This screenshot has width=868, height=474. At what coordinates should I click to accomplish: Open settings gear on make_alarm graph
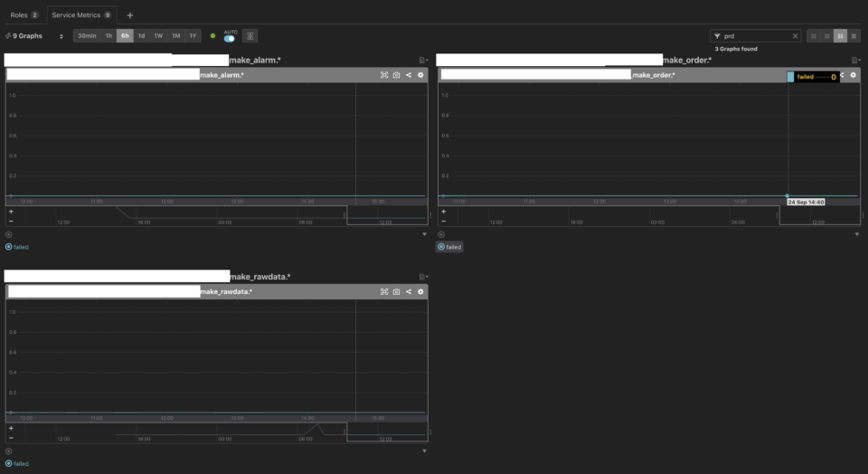420,75
